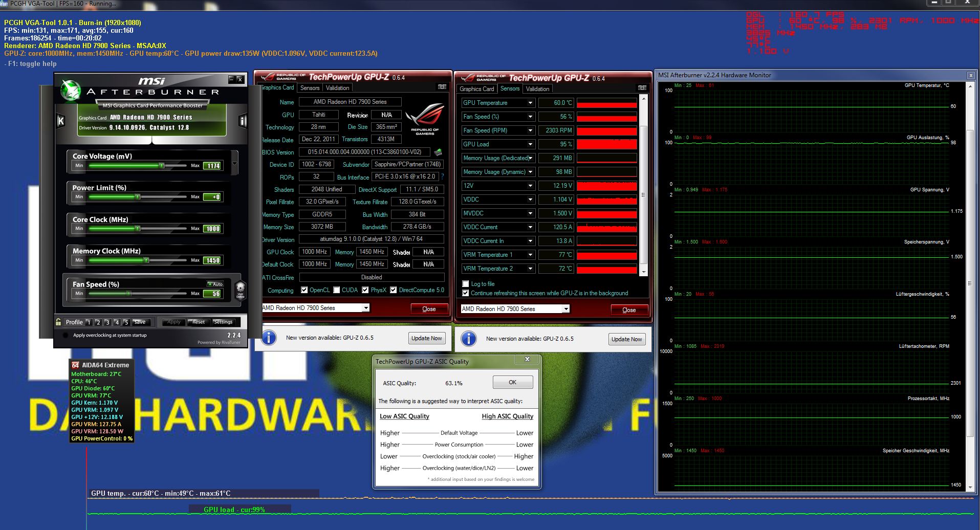Open the GPU Temperature sensor dropdown
Viewport: 980px width, 530px height.
click(530, 103)
